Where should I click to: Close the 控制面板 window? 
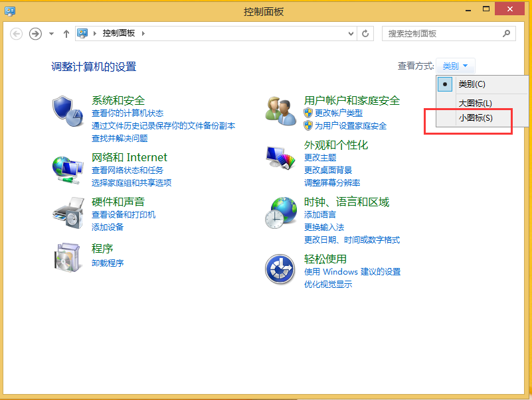(509, 9)
